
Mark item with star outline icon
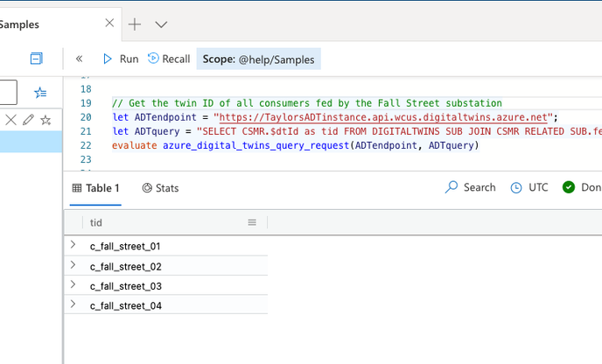tap(45, 119)
